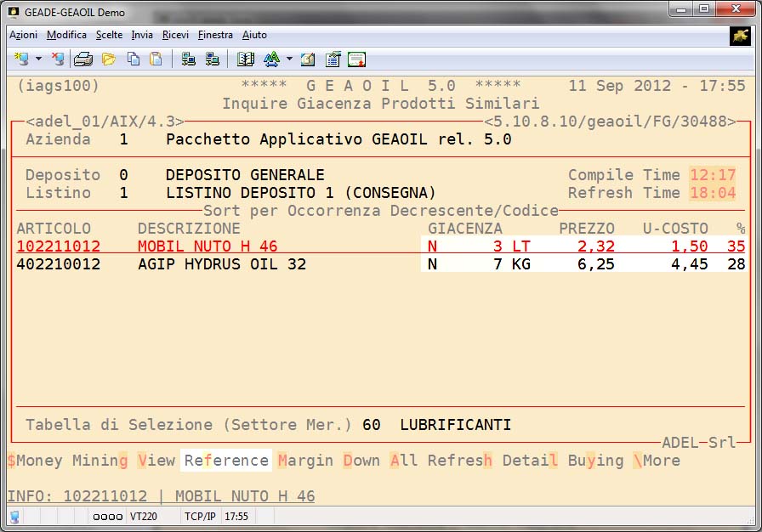Click the printer icon in toolbar

(82, 59)
